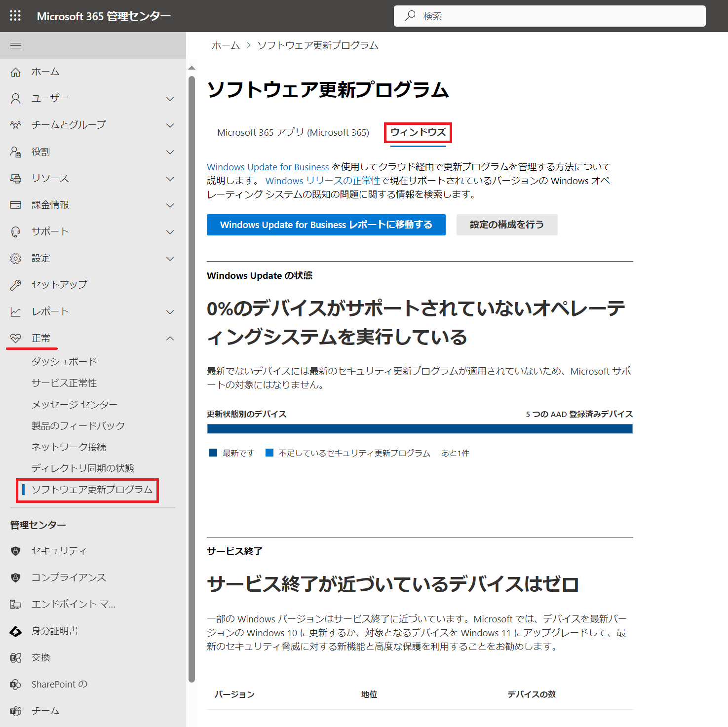Expand the チームとグループ chevron
The height and width of the screenshot is (727, 728).
point(170,125)
